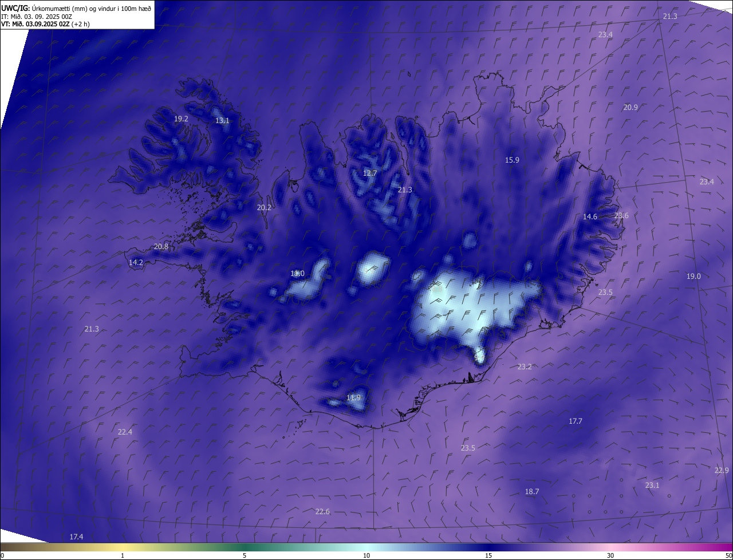Click the 'UWC/IG: Úrkomumætti (mm)' title line
Viewport: 733px width, 560px height.
pos(76,8)
